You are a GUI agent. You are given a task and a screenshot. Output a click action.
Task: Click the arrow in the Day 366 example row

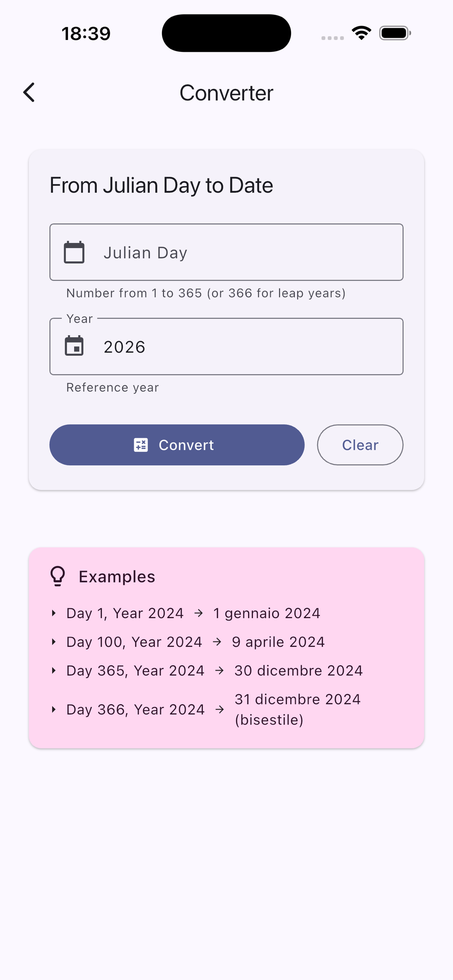[219, 709]
